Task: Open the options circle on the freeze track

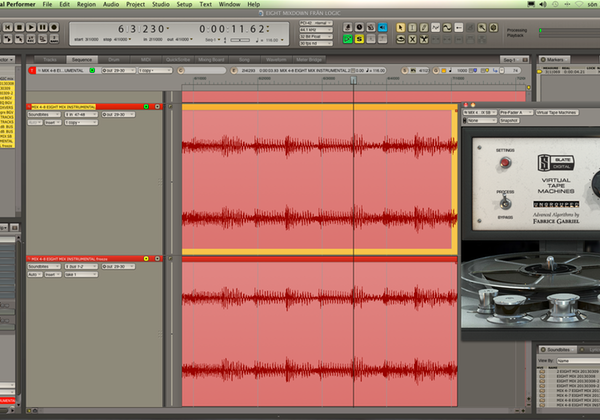Action: tap(157, 259)
